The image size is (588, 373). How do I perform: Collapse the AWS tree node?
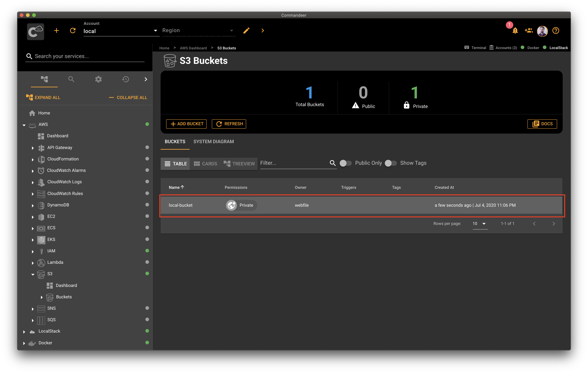coord(24,125)
